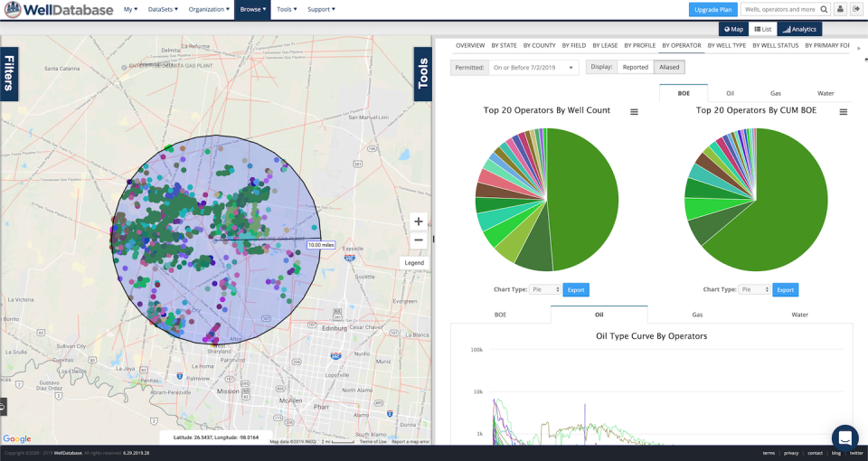
Task: Switch to List view
Action: coord(763,29)
